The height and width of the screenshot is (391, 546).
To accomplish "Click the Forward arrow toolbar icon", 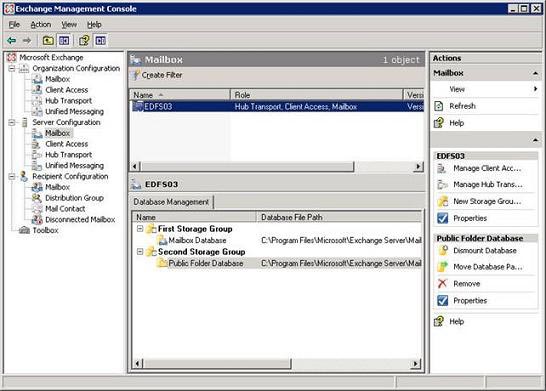I will pos(27,41).
